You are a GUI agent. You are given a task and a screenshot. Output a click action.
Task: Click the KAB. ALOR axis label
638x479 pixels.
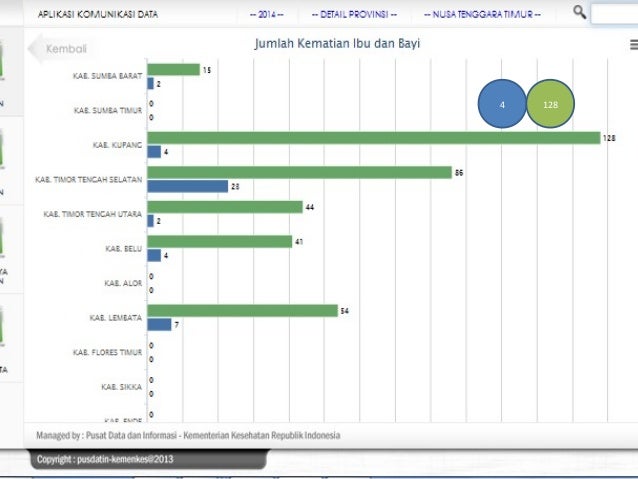click(123, 283)
